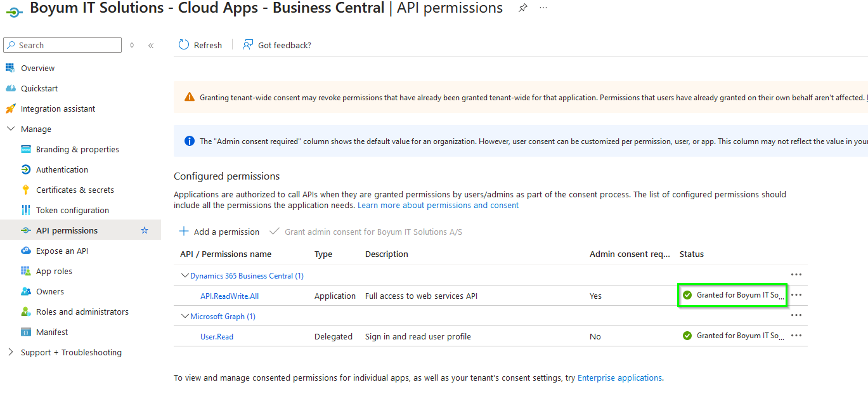
Task: Click the Manifest icon
Action: pos(26,332)
